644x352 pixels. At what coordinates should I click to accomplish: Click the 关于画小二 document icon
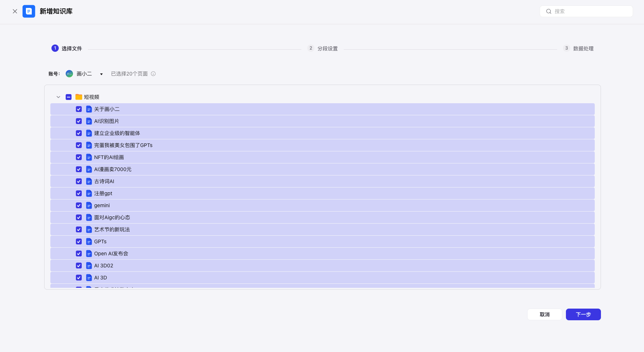click(89, 109)
